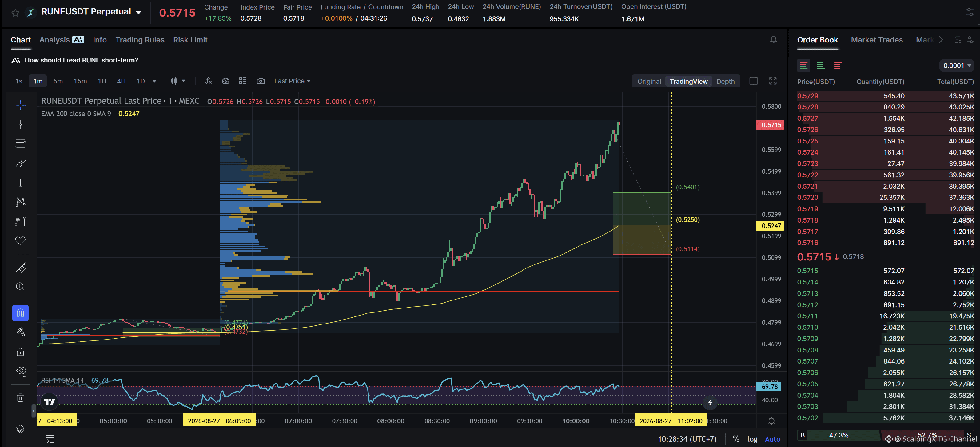The image size is (980, 447).
Task: Select the 5m timeframe
Action: (x=58, y=81)
